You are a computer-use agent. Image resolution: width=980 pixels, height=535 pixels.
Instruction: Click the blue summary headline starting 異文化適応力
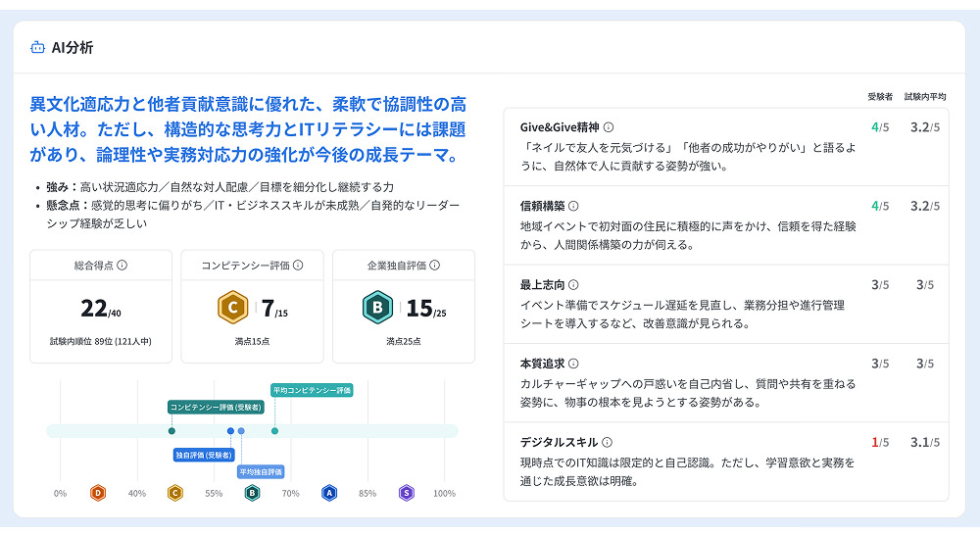click(x=248, y=129)
